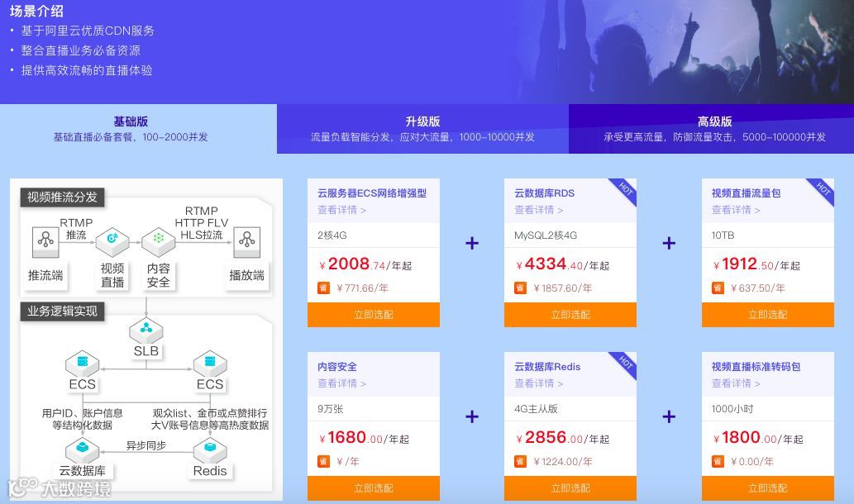Viewport: 854px width, 504px height.
Task: Click 立即选配 for 云数据库Redis
Action: point(570,488)
